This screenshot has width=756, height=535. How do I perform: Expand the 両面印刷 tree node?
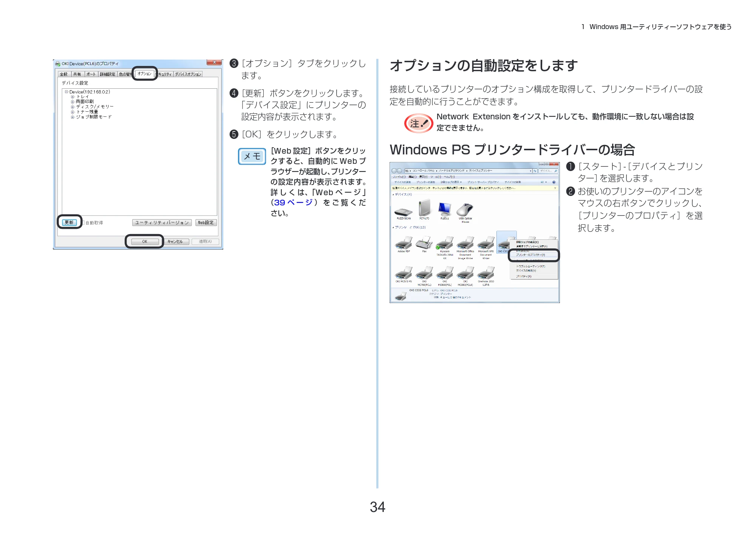[x=73, y=102]
